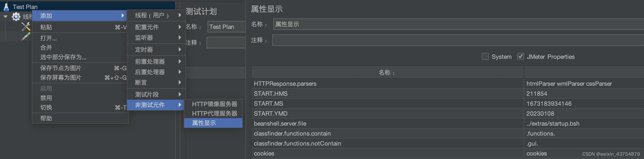This screenshot has height=159, width=644.
Task: Select the green dropper tree icon
Action: [26, 37]
